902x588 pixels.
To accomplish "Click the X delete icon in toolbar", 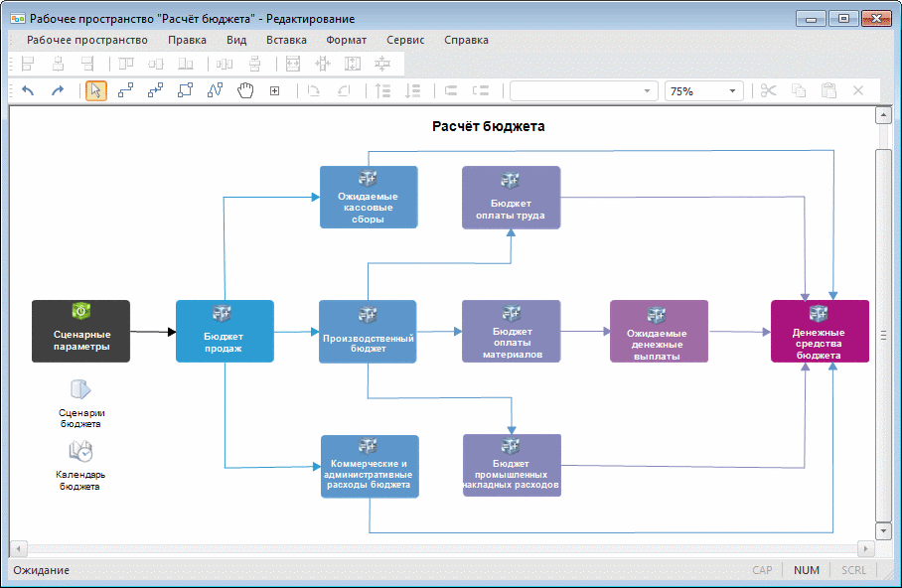I will (858, 91).
